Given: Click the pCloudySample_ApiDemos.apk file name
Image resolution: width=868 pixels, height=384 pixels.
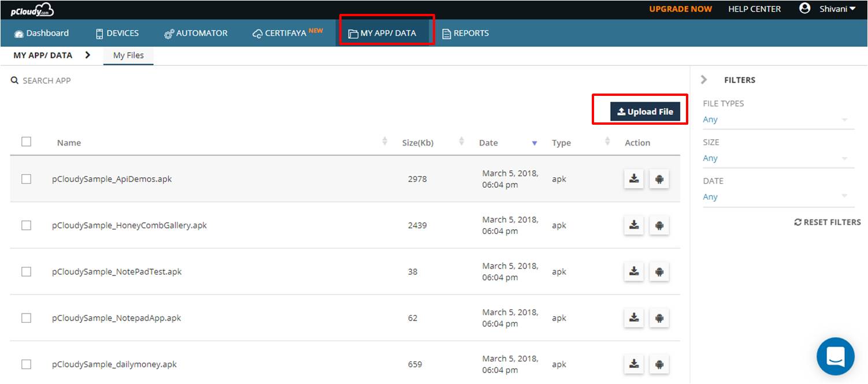Looking at the screenshot, I should (x=112, y=179).
